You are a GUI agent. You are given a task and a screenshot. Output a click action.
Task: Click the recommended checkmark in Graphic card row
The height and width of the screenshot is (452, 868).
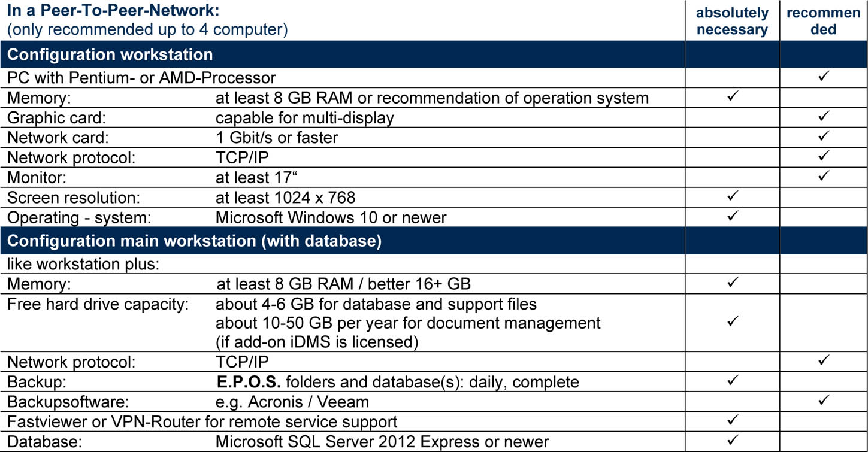pyautogui.click(x=824, y=116)
